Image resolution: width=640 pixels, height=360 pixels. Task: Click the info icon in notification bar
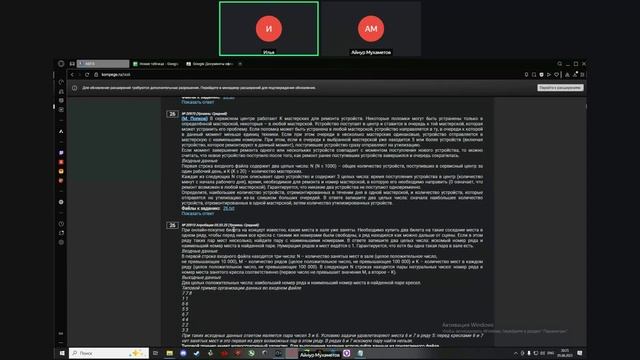point(74,88)
